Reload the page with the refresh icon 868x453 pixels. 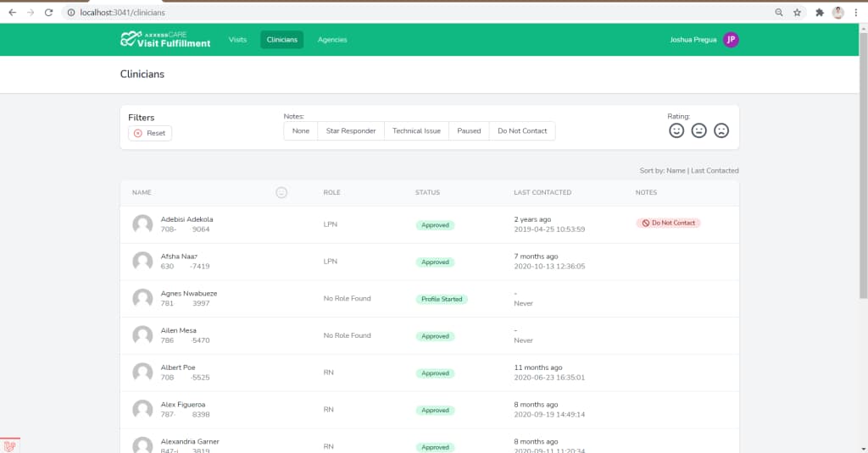point(48,12)
